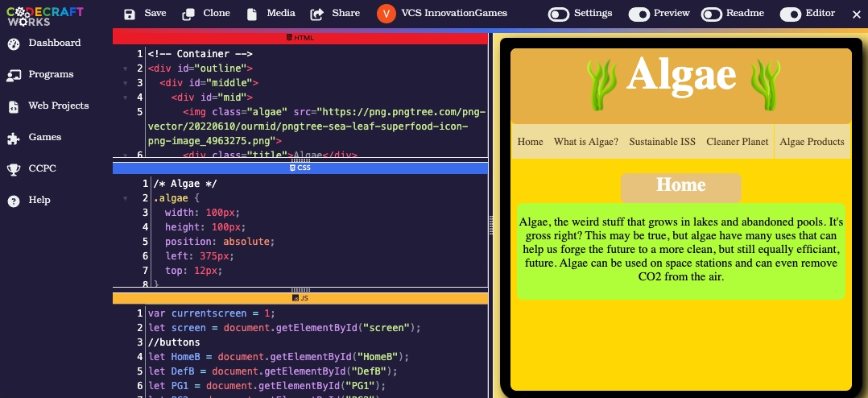Click the Algae title text in preview

tap(681, 73)
